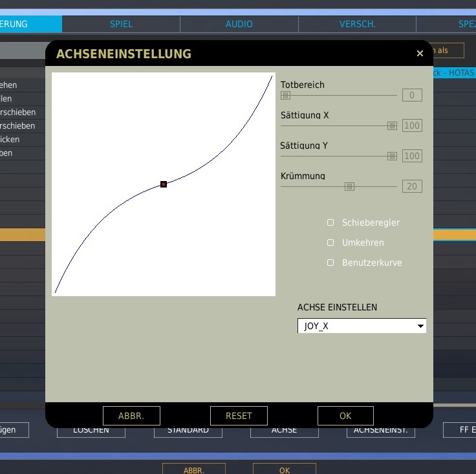
Task: Enable the Schieberegler checkbox
Action: 330,222
